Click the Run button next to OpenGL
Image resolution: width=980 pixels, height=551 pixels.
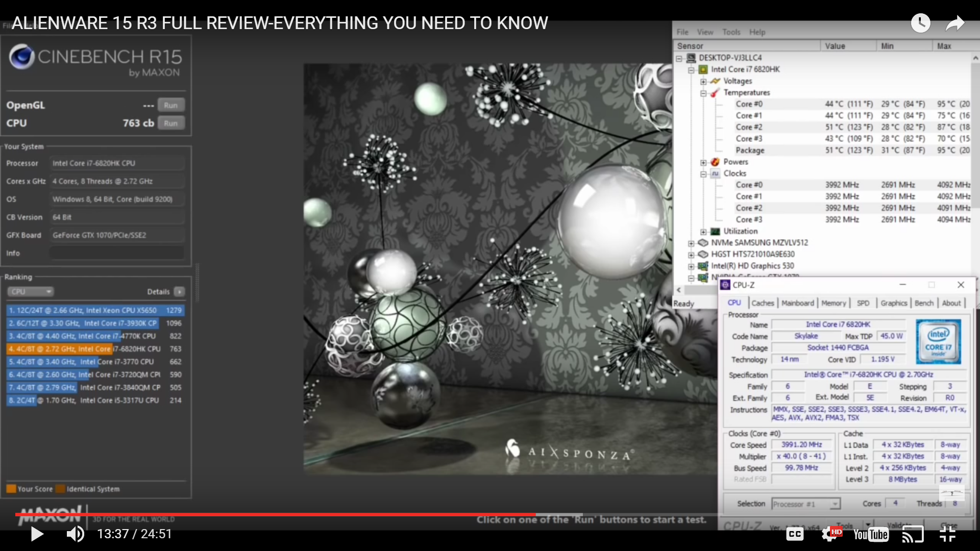[171, 105]
